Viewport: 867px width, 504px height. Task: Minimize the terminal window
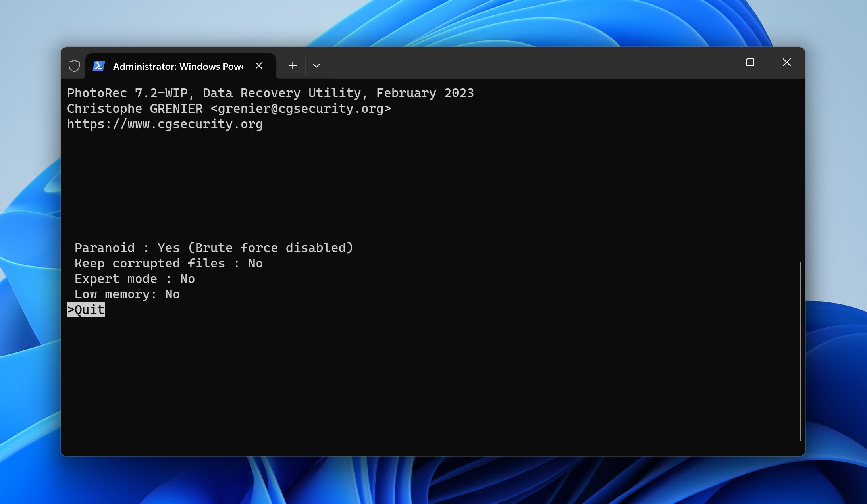(x=714, y=62)
